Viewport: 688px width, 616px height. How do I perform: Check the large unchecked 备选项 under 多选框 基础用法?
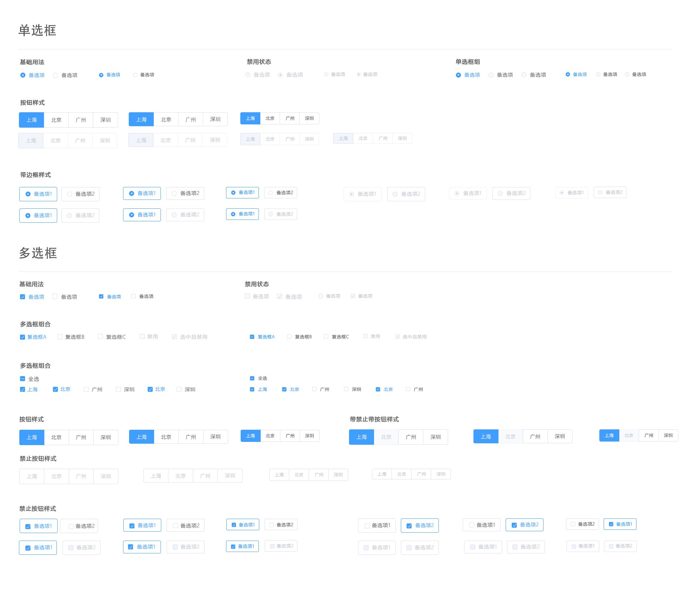55,297
